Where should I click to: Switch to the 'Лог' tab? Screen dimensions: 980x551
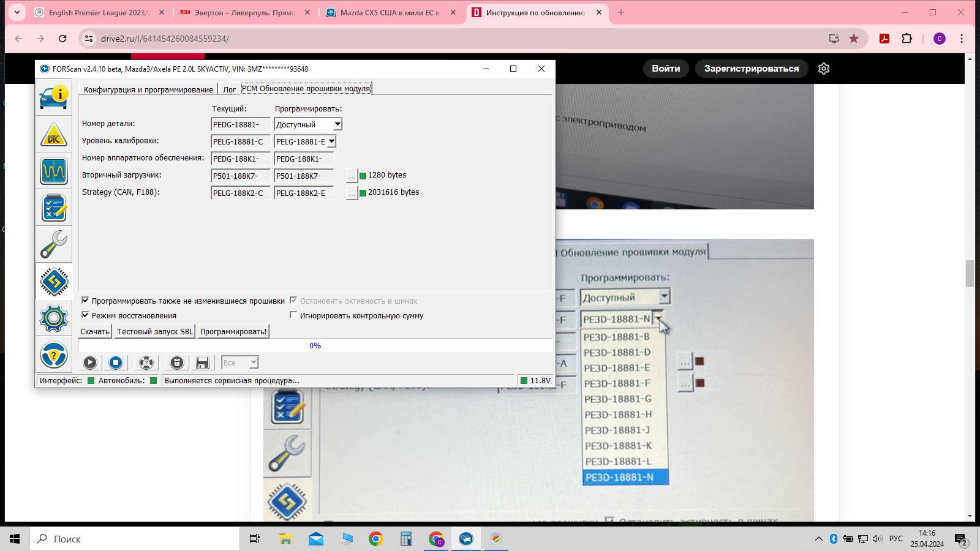coord(229,89)
